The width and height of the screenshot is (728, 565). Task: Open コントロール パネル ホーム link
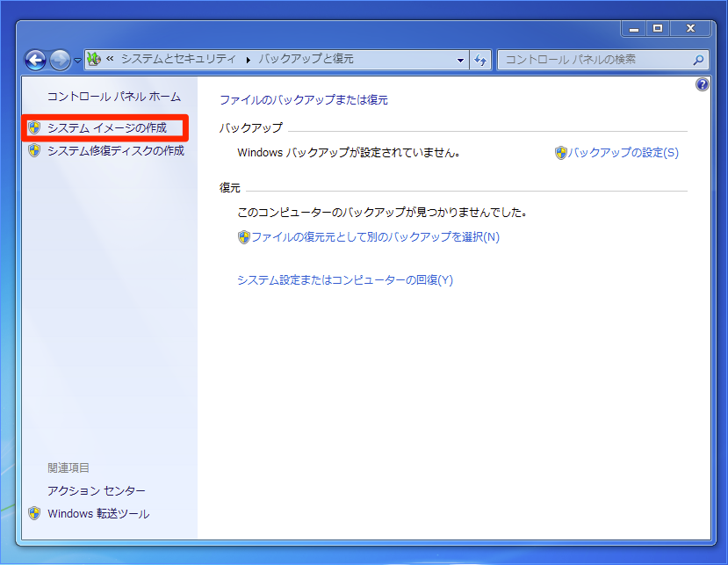(114, 97)
